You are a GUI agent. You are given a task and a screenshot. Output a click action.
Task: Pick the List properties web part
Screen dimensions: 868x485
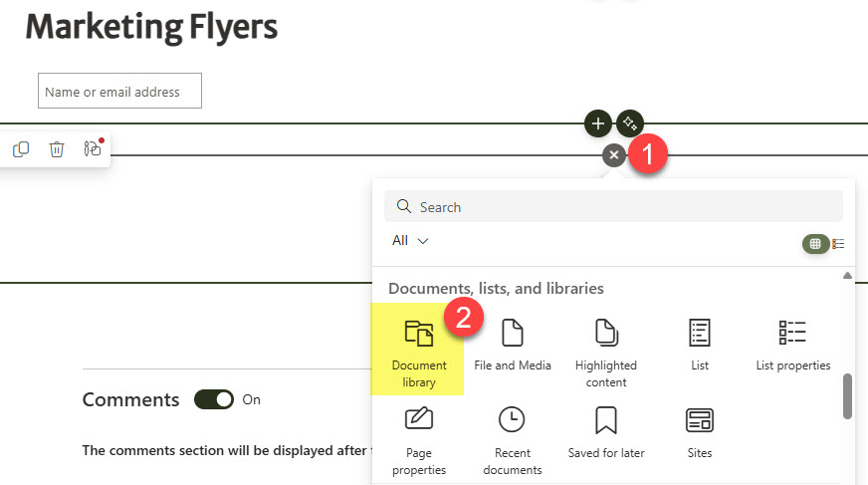[792, 345]
